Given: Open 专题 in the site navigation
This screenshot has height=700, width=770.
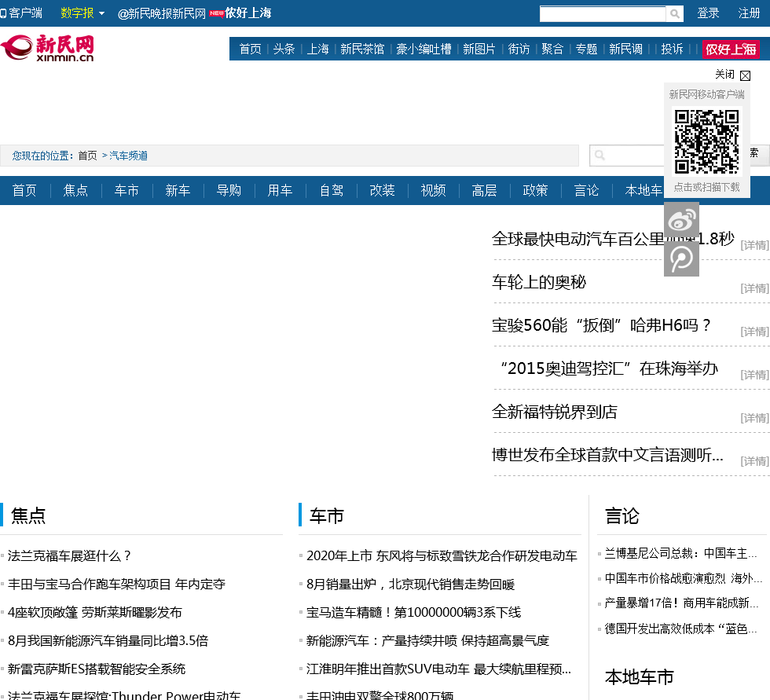Looking at the screenshot, I should 586,49.
